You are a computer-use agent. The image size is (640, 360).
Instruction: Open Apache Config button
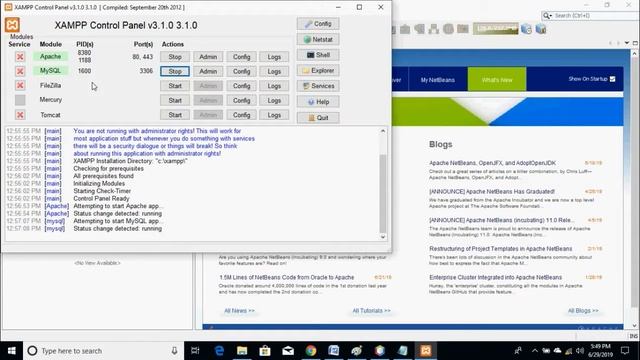(241, 57)
